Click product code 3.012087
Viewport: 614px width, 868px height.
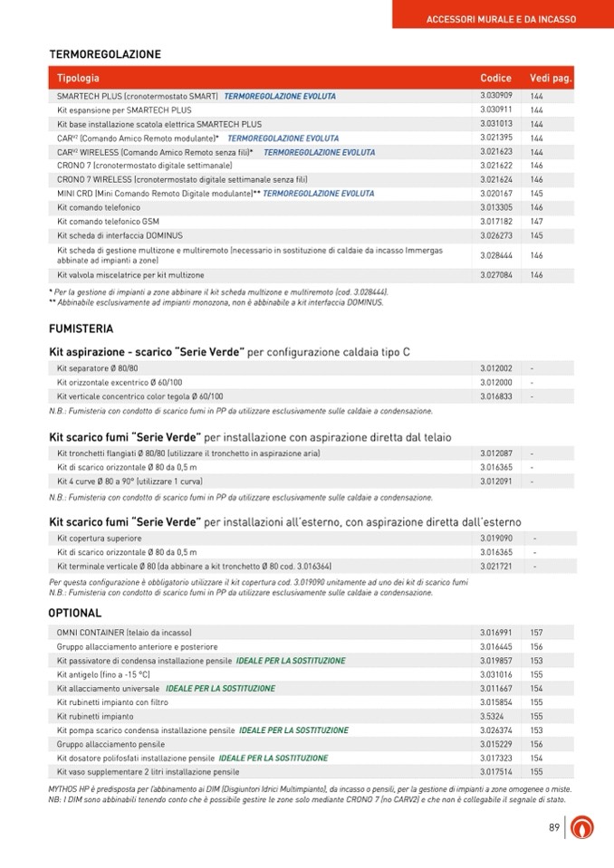pos(496,453)
